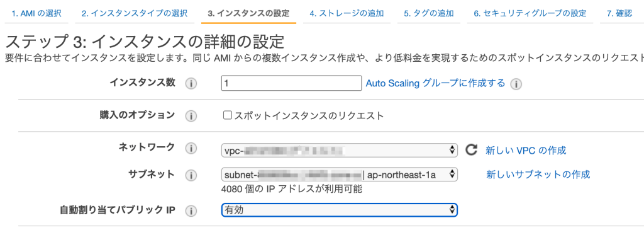Open the 自動割り当てパブリック IP dropdown

point(339,210)
